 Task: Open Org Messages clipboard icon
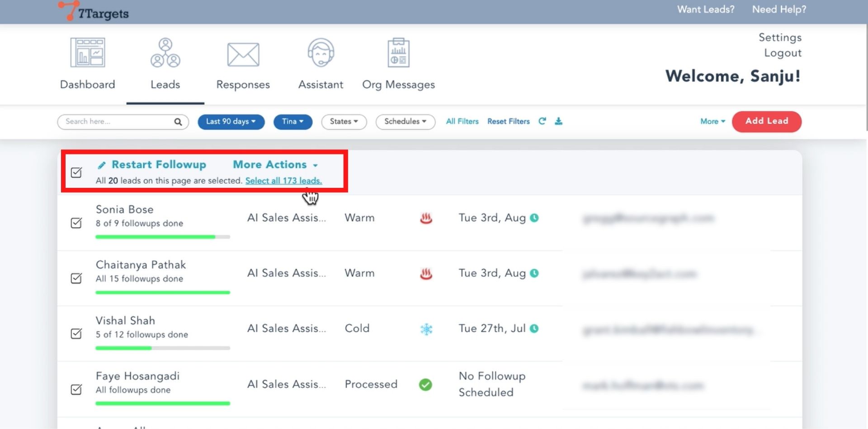(398, 53)
